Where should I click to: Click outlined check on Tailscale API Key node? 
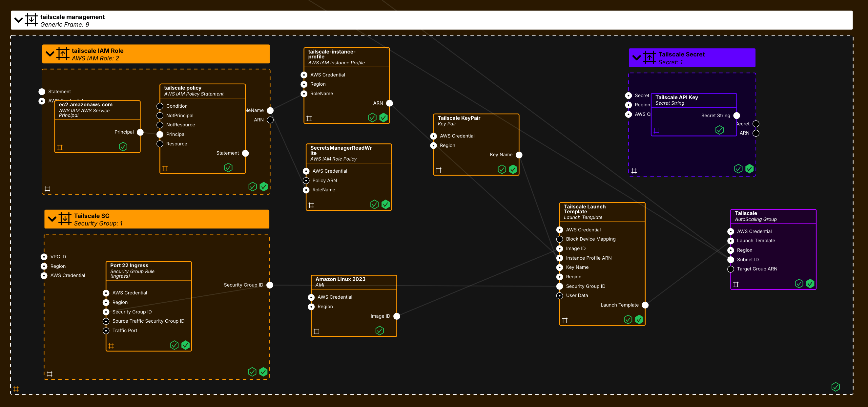point(719,130)
